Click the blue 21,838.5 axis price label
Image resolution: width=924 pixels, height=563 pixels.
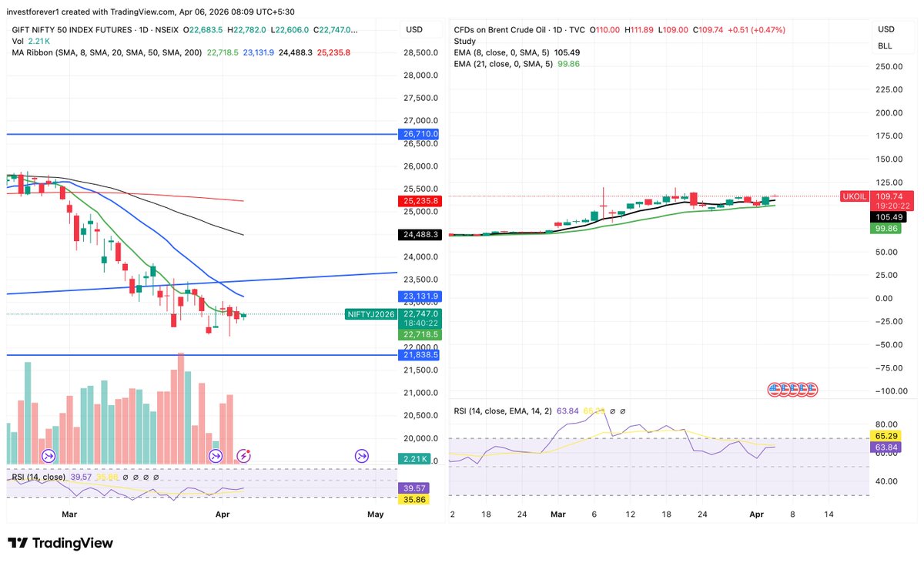pyautogui.click(x=420, y=355)
